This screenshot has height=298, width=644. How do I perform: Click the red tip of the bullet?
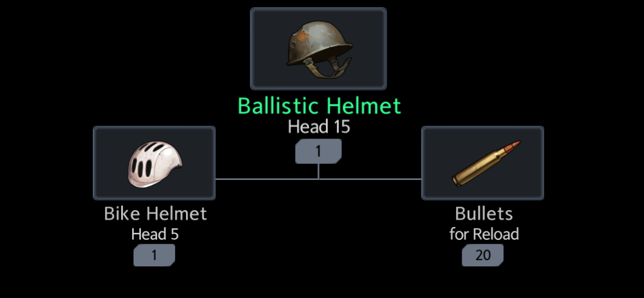515,145
